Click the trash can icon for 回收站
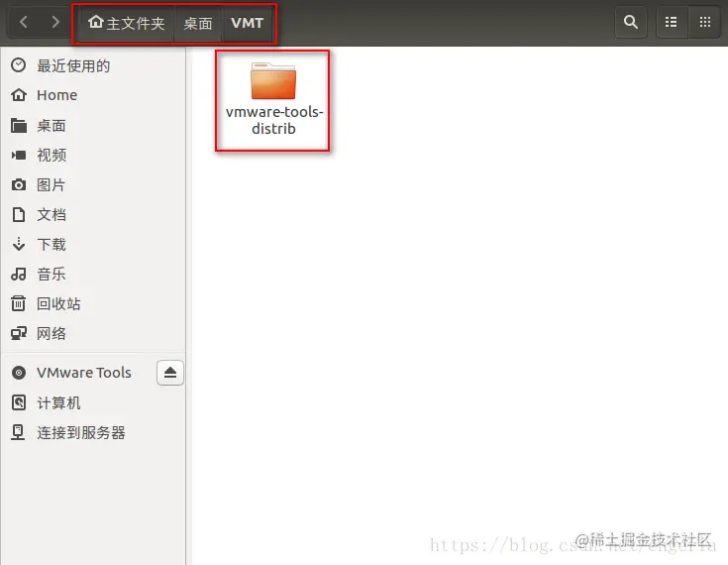Image resolution: width=728 pixels, height=565 pixels. pos(19,303)
